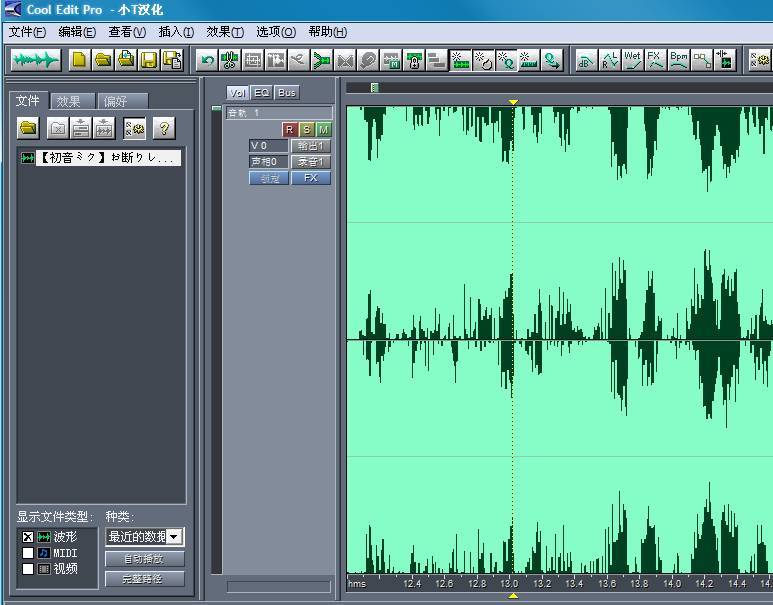Switch to the 偏好 panel tab
This screenshot has width=773, height=605.
tap(122, 101)
